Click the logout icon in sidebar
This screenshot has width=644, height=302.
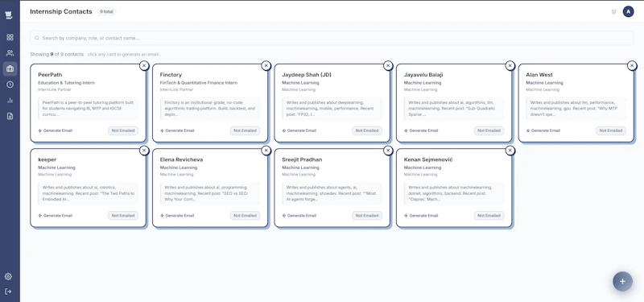8,292
